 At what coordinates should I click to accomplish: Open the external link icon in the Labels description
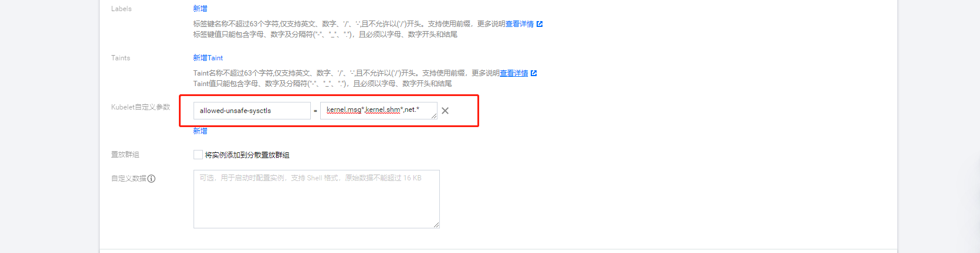coord(540,24)
